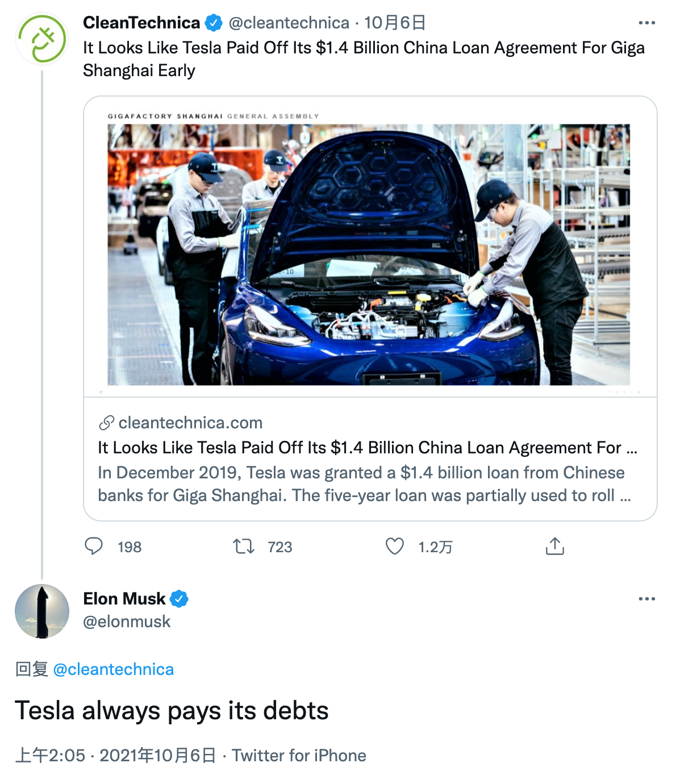Click the reply speech bubble icon
The height and width of the screenshot is (784, 676).
coord(94,547)
